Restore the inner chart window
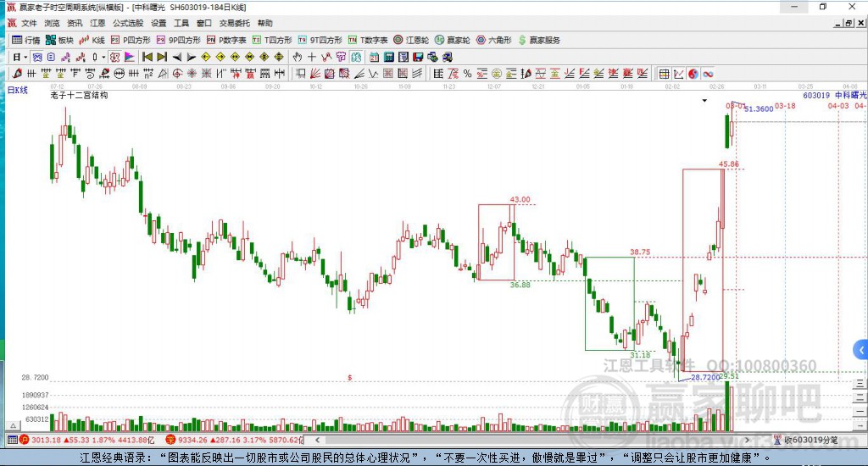Image resolution: width=868 pixels, height=466 pixels. [x=849, y=23]
